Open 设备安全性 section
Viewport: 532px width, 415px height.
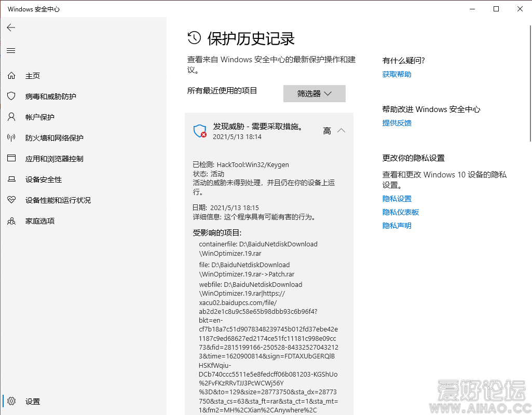(x=44, y=179)
